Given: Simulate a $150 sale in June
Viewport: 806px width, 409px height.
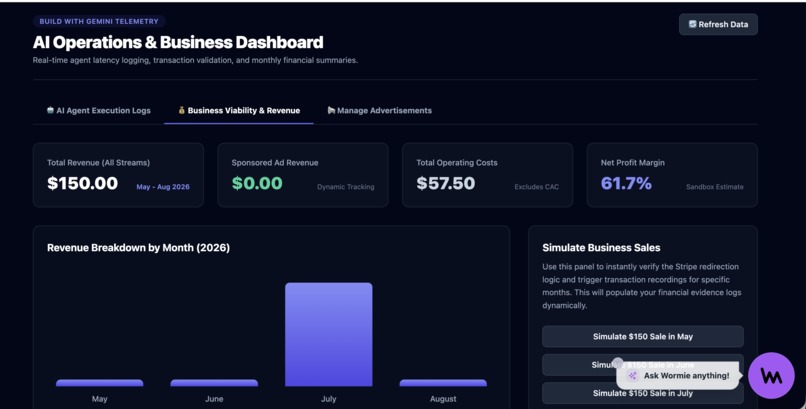Looking at the screenshot, I should (643, 365).
